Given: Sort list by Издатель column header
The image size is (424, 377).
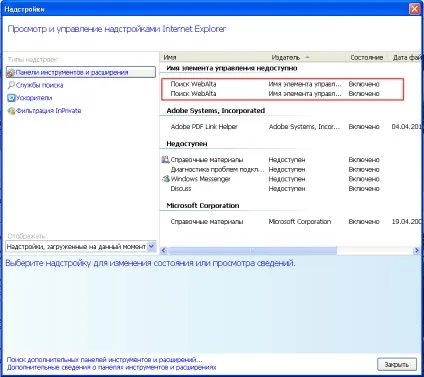Looking at the screenshot, I should (306, 57).
